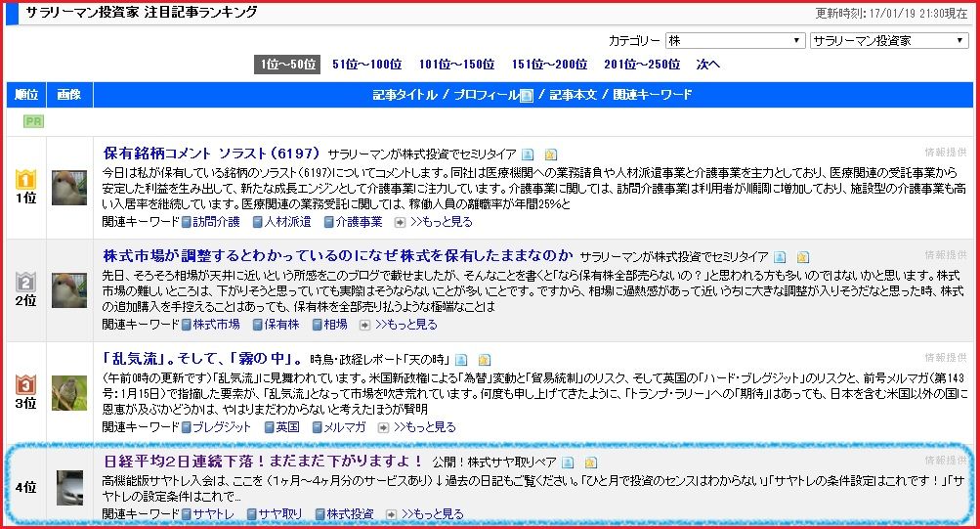Click 情報提供 in 1位 row

(x=945, y=152)
